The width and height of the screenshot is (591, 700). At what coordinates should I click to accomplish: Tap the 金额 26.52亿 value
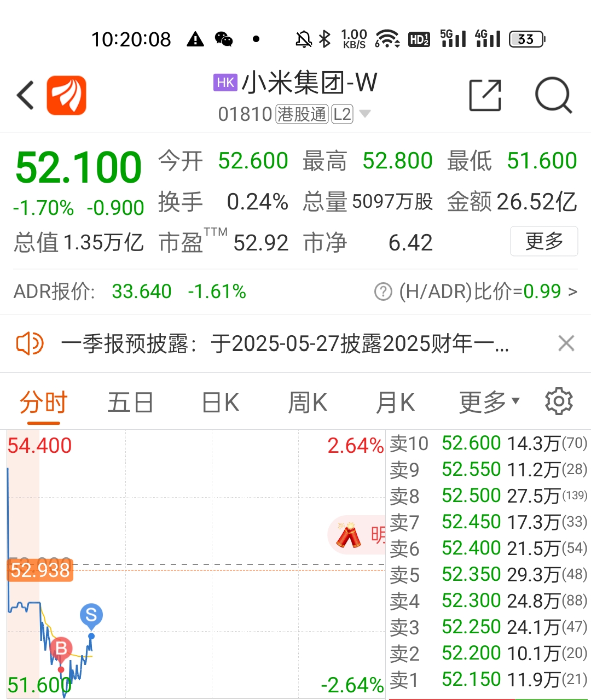click(537, 202)
